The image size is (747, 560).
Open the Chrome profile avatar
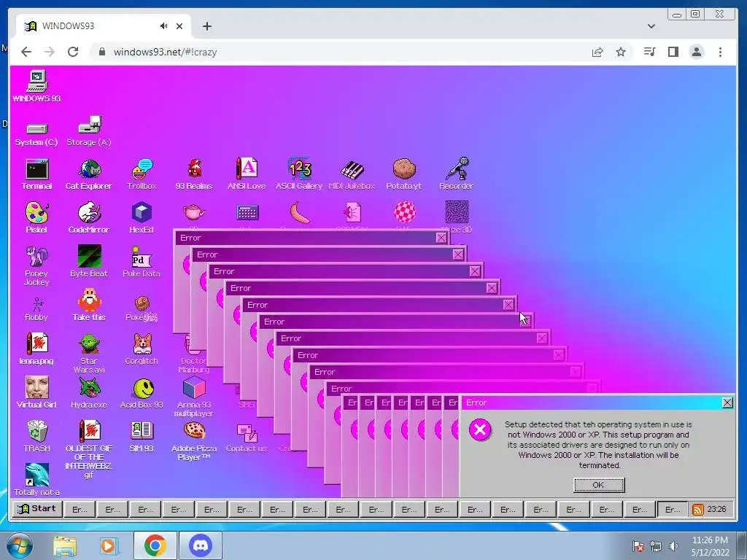[x=697, y=52]
